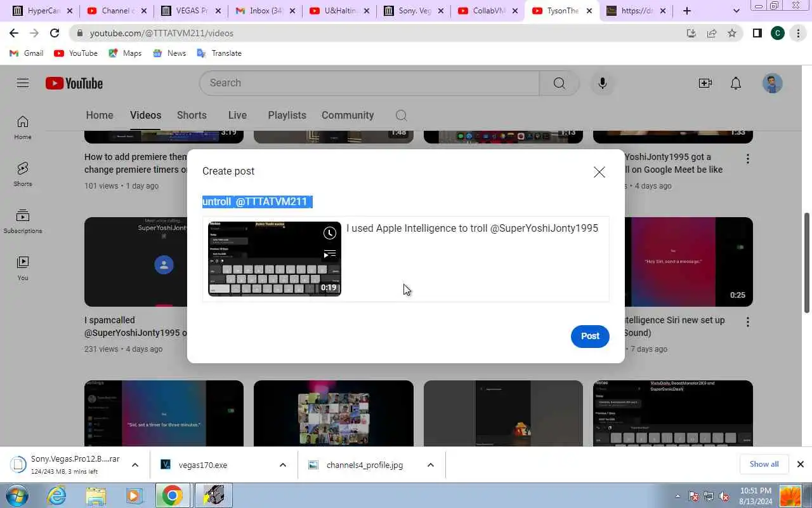812x508 pixels.
Task: Open more actions for Siri new set up video
Action: pos(748,322)
